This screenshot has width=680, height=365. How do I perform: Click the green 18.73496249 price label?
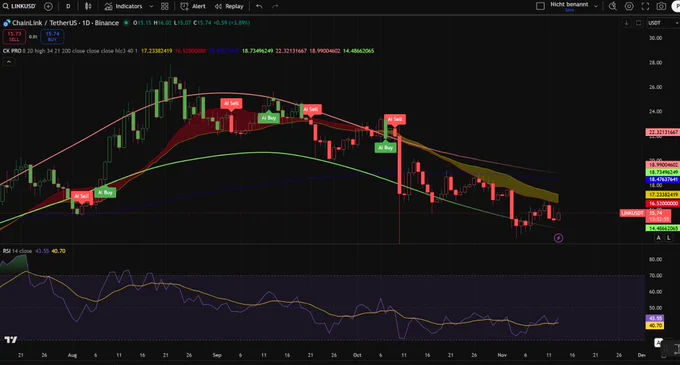coord(663,173)
